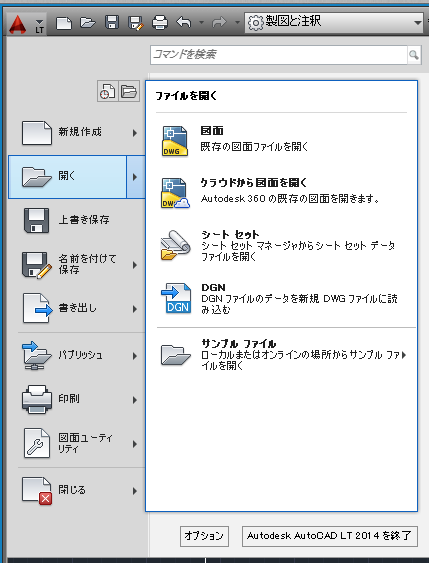429x563 pixels.
Task: Open DGN file import entry
Action: (281, 299)
